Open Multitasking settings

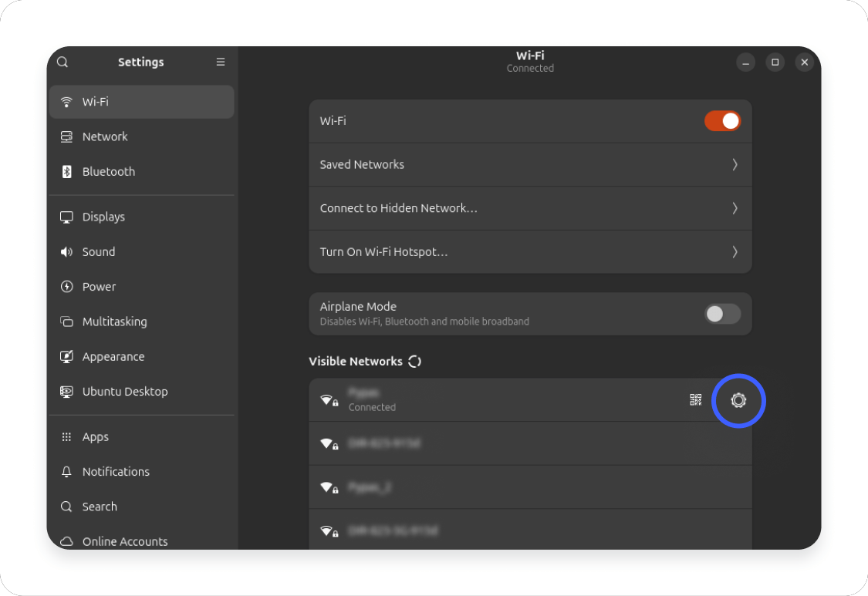[142, 322]
